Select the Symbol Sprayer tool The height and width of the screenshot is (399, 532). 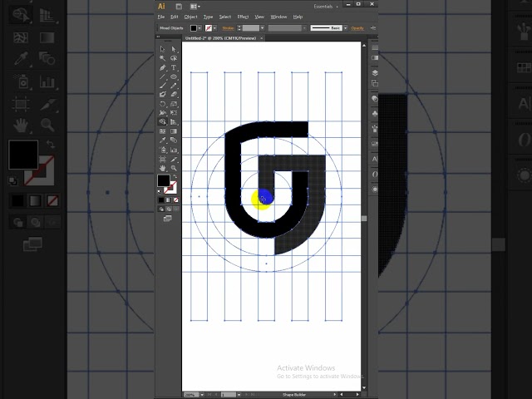163,150
